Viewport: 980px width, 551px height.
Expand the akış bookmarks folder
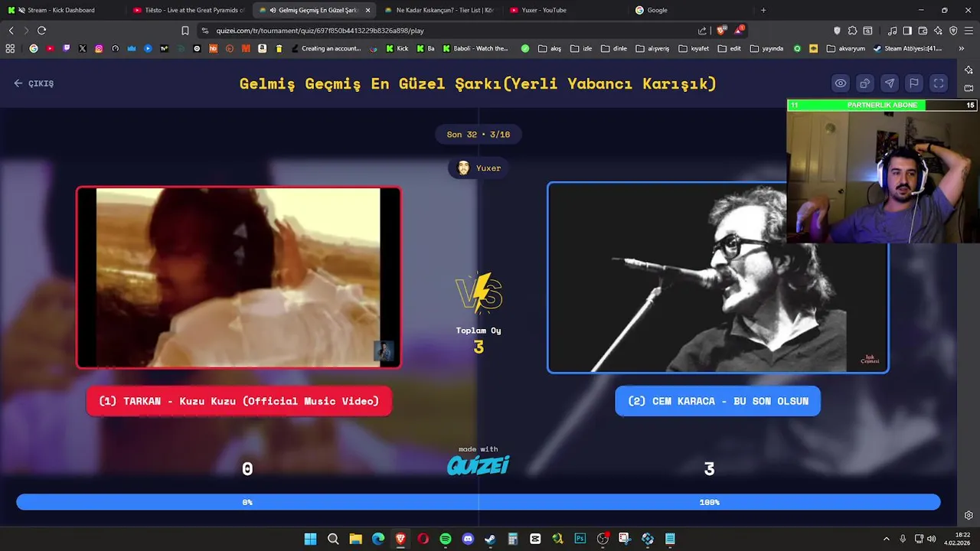(x=550, y=48)
